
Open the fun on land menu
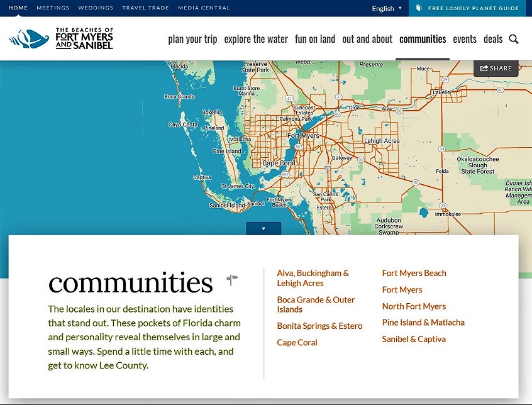coord(315,40)
